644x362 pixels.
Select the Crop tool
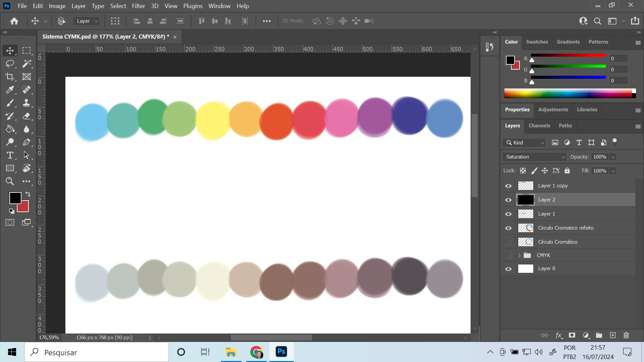[x=10, y=76]
